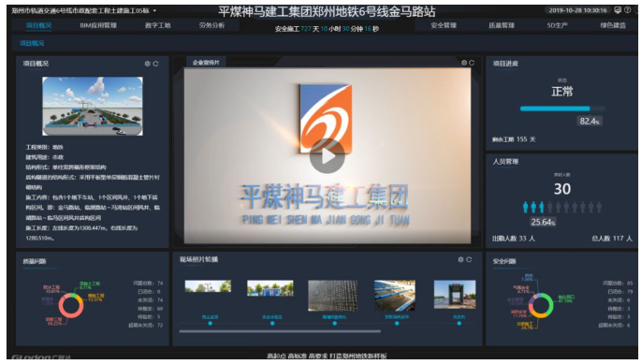
Task: Open second carousel photo with blue building
Action: (x=270, y=288)
